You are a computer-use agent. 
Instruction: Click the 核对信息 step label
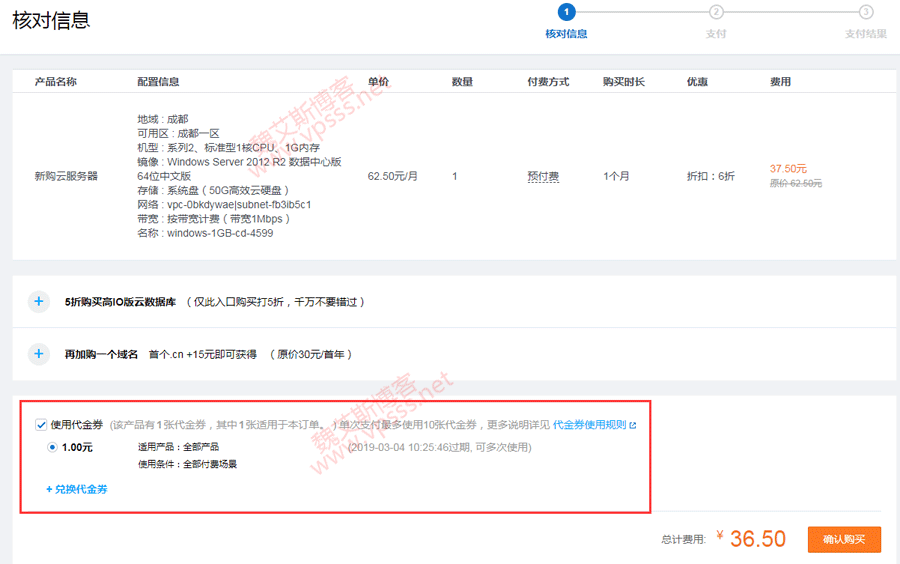click(x=566, y=34)
